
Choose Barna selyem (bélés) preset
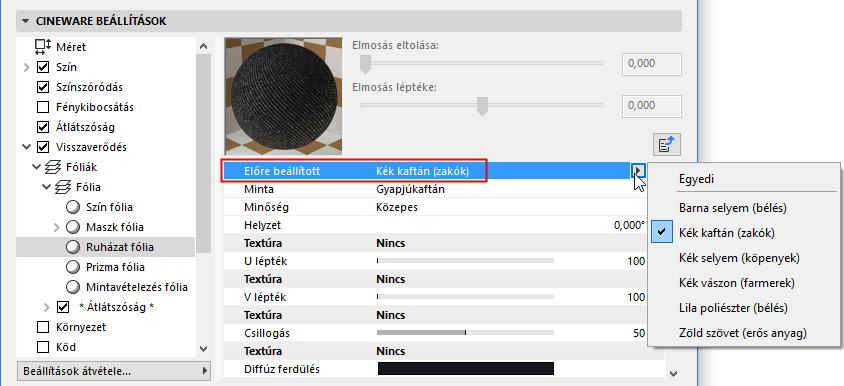[743, 207]
